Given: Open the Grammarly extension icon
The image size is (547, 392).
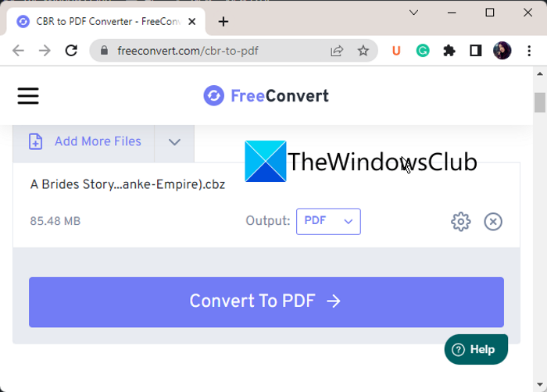Looking at the screenshot, I should click(x=423, y=51).
